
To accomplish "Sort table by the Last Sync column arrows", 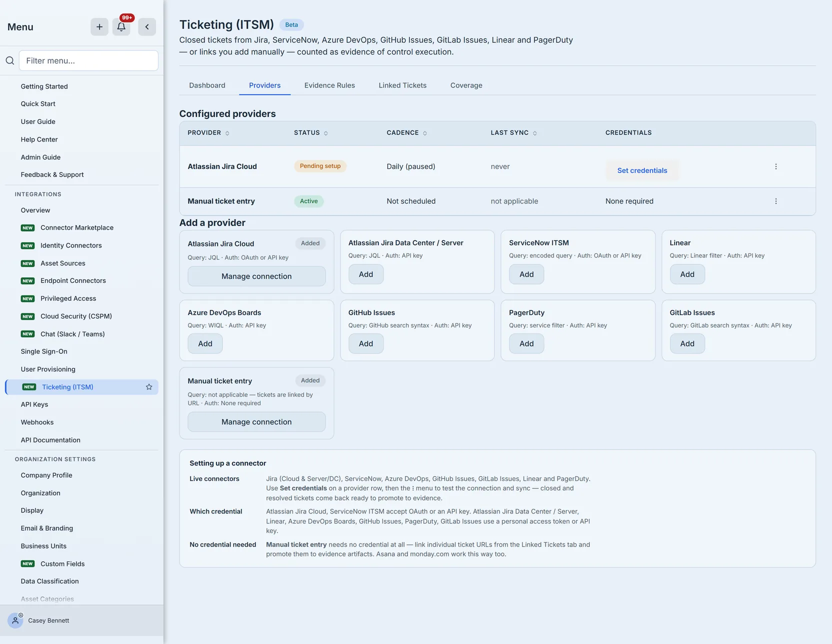I will [535, 133].
